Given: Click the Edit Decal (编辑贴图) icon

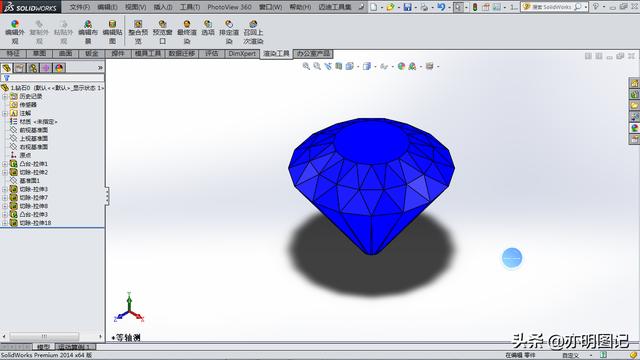Looking at the screenshot, I should [x=112, y=31].
